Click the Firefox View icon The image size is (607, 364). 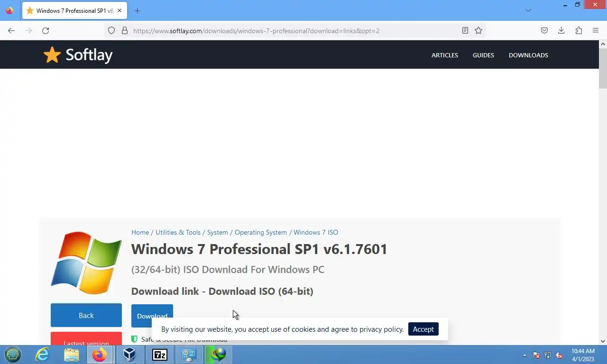[9, 10]
